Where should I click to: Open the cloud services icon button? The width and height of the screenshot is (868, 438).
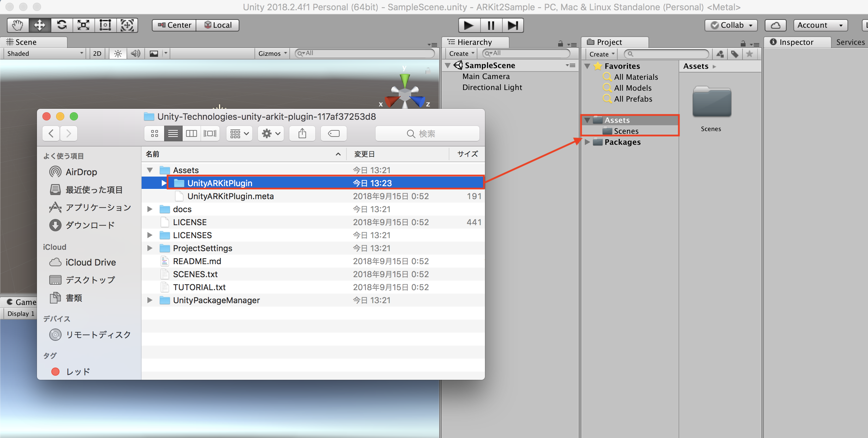pos(775,25)
